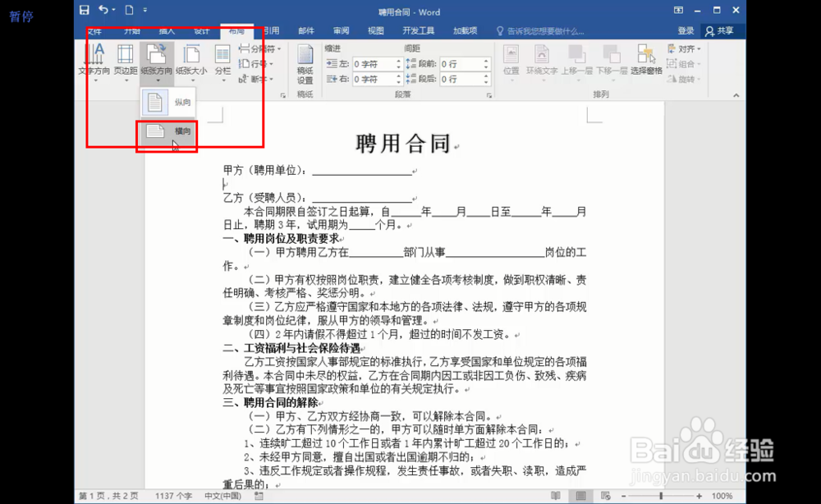Choose 纵向 (Portrait) orientation option
Screen dimensions: 821x504
(167, 103)
